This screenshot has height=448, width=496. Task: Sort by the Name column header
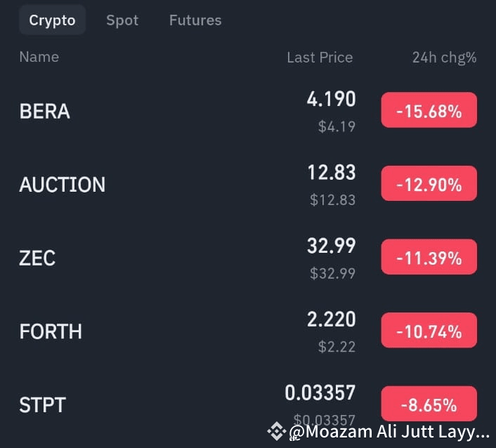[39, 57]
